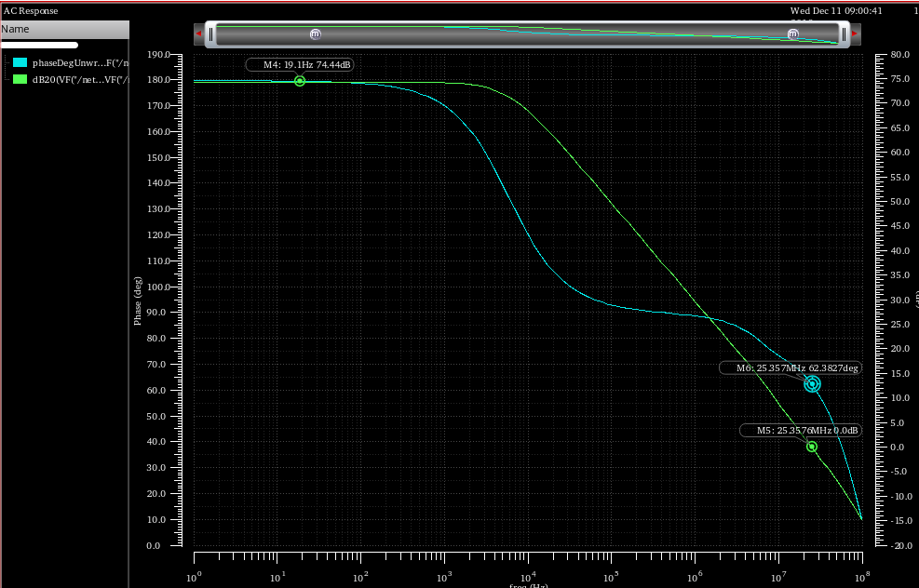Select the M4 marker point on gain curve

click(300, 81)
